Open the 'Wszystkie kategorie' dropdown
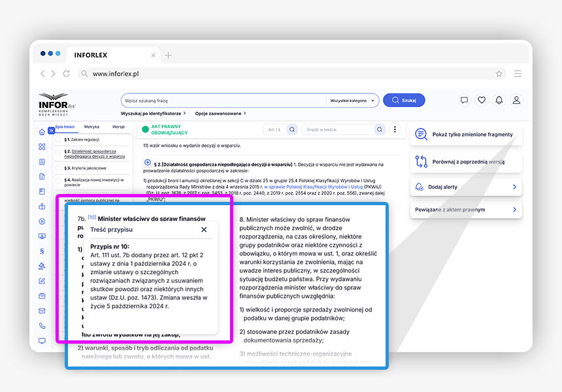Viewport: 562px width, 392px height. pos(352,101)
